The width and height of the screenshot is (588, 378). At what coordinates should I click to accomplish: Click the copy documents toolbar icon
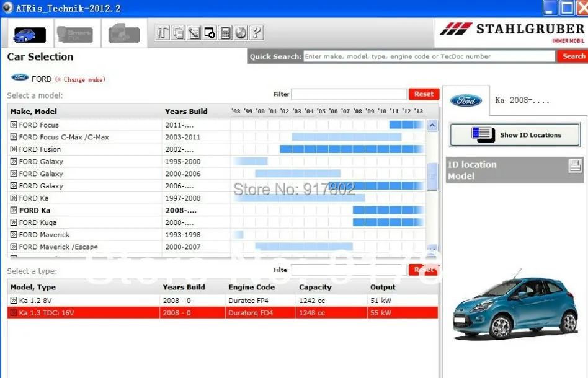[x=179, y=33]
